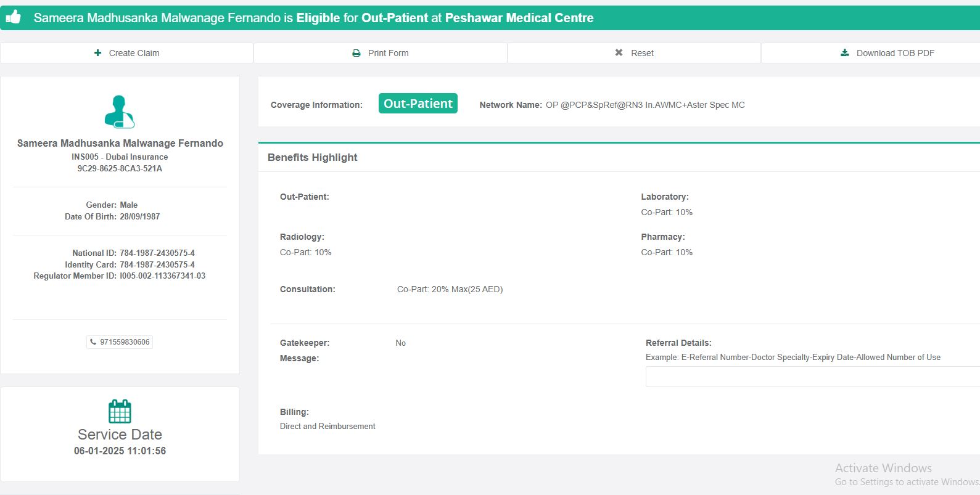Click the X icon beside Reset
Image resolution: width=980 pixels, height=495 pixels.
pyautogui.click(x=619, y=53)
